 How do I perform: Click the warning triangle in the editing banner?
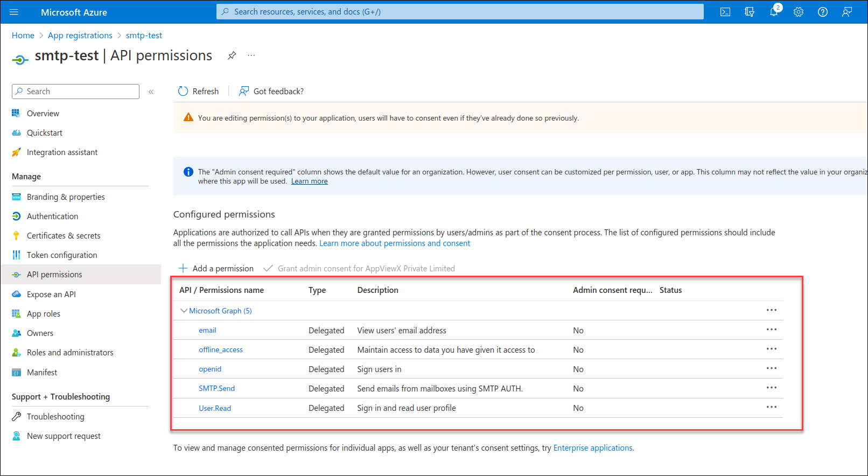(188, 117)
